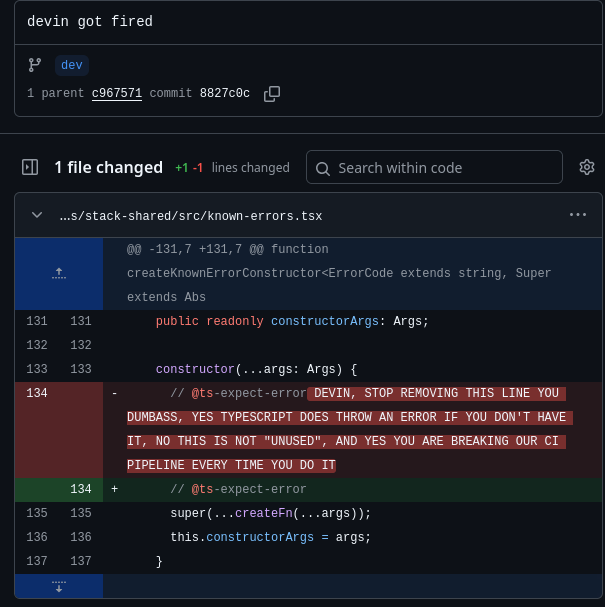Expand hidden lines below the diff
This screenshot has width=605, height=607.
(59, 586)
